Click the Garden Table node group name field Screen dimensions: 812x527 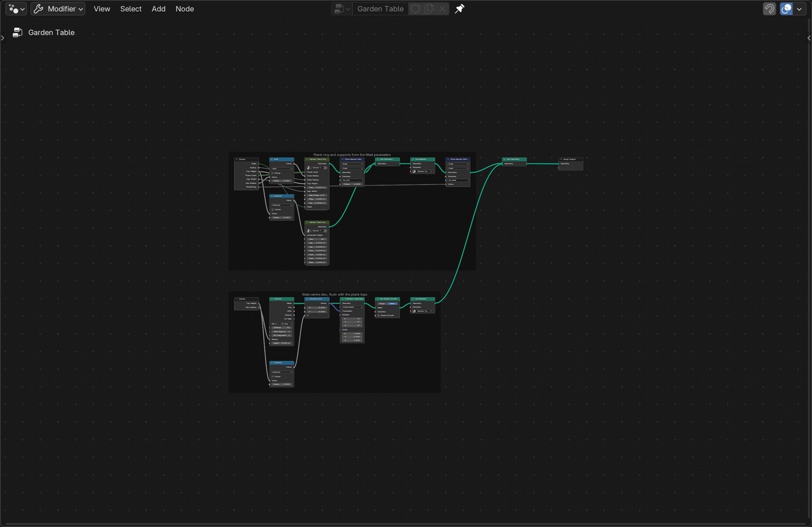point(380,9)
